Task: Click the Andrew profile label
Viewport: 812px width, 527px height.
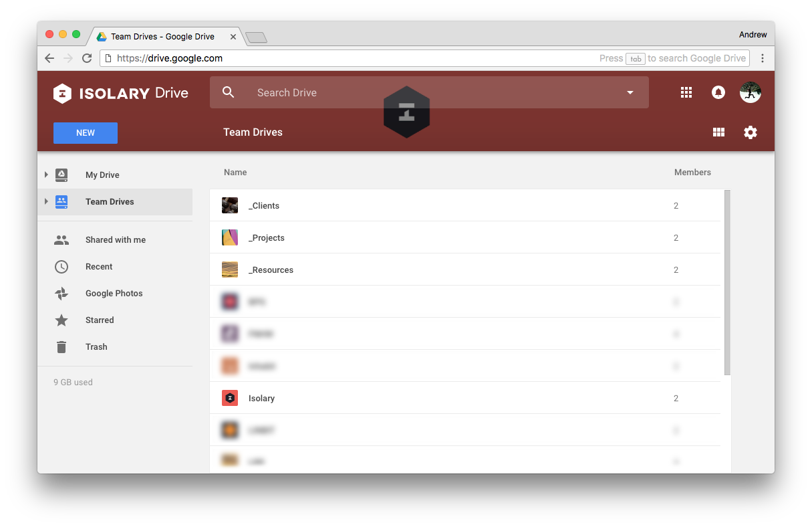Action: [x=753, y=35]
